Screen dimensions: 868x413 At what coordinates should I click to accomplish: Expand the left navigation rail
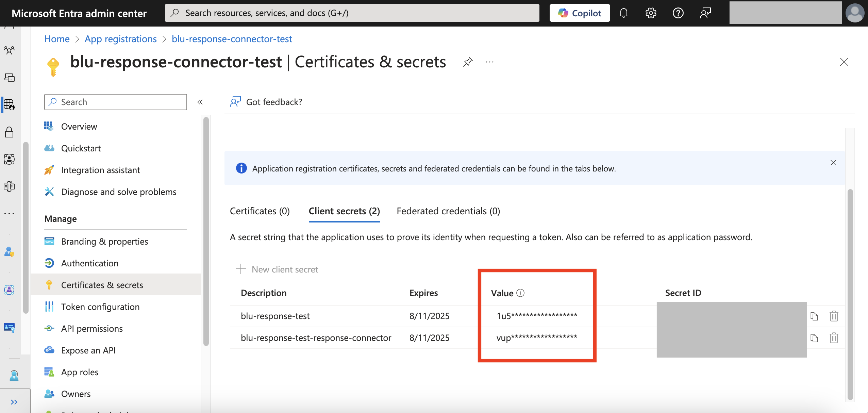(x=14, y=402)
